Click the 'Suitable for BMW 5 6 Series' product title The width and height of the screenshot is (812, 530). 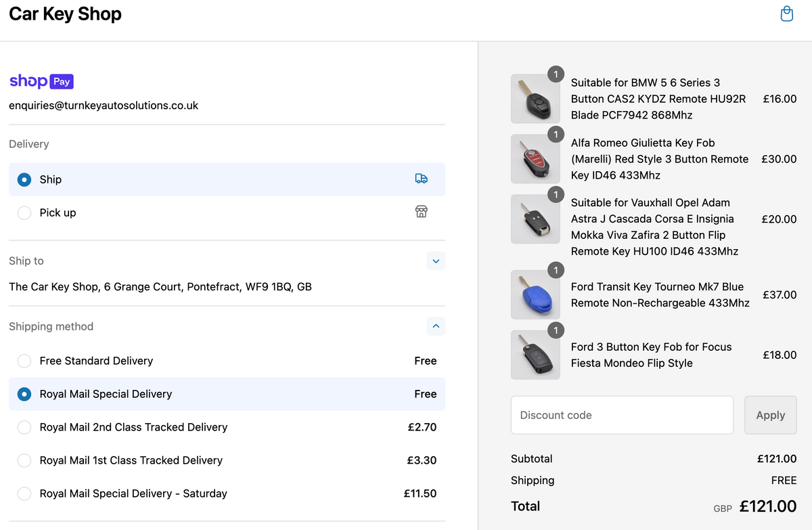pyautogui.click(x=658, y=99)
